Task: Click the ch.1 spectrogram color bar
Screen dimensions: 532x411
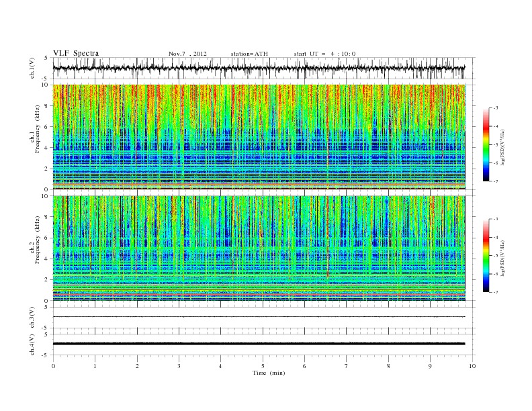Action: [x=486, y=144]
